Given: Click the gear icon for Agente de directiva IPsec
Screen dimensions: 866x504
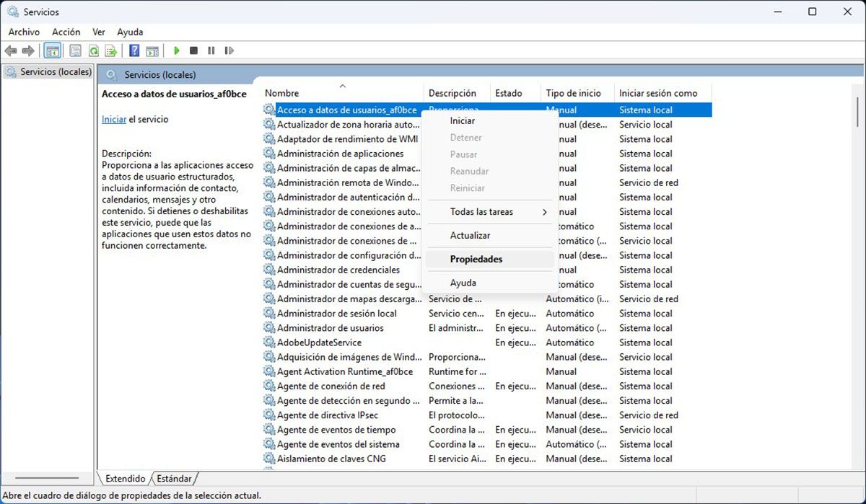Looking at the screenshot, I should pyautogui.click(x=269, y=415).
